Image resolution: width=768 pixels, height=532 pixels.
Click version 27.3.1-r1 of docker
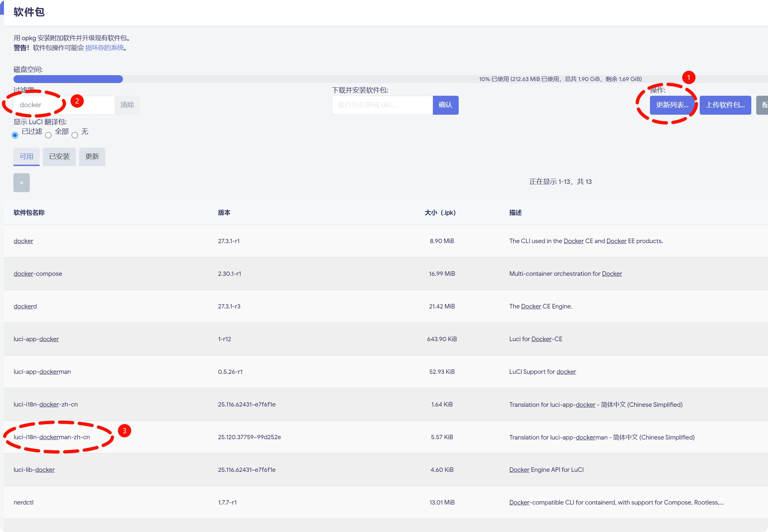tap(229, 241)
